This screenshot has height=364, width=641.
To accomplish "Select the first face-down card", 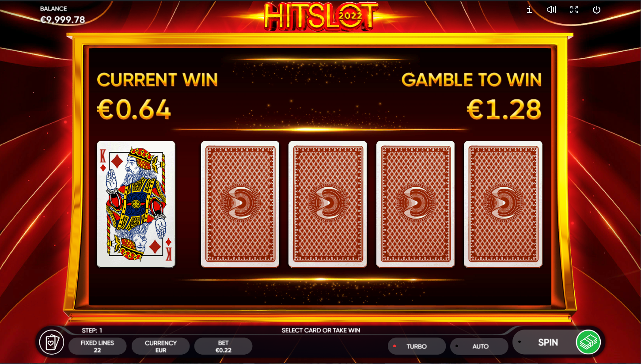I will pos(240,204).
